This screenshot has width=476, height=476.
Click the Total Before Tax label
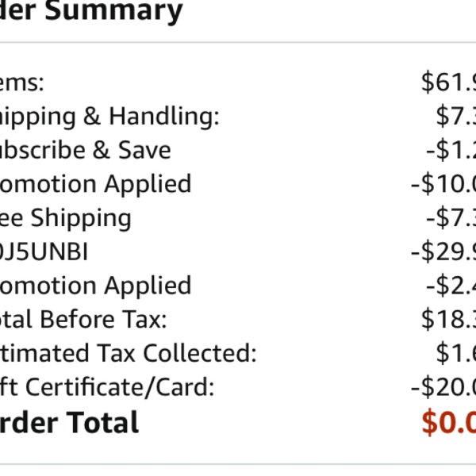pos(83,320)
